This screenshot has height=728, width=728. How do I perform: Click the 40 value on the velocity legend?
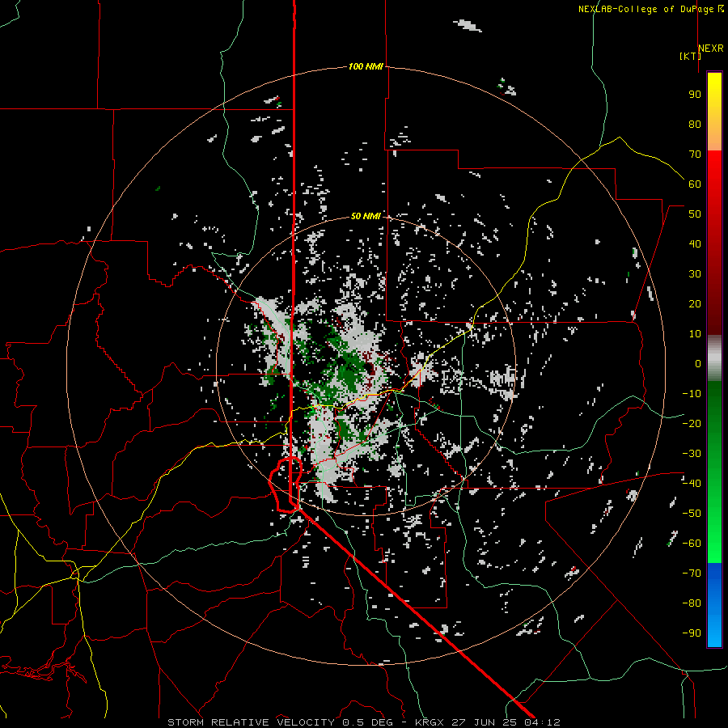point(695,243)
